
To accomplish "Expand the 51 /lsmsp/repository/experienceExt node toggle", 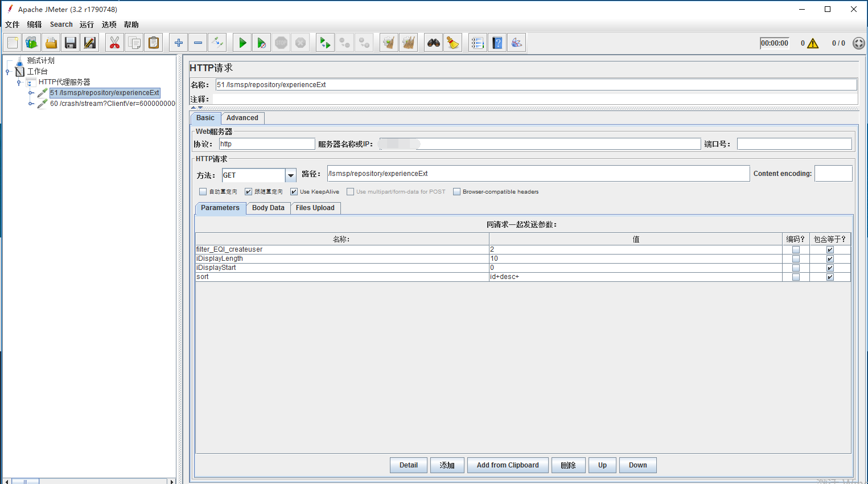I will pos(31,93).
